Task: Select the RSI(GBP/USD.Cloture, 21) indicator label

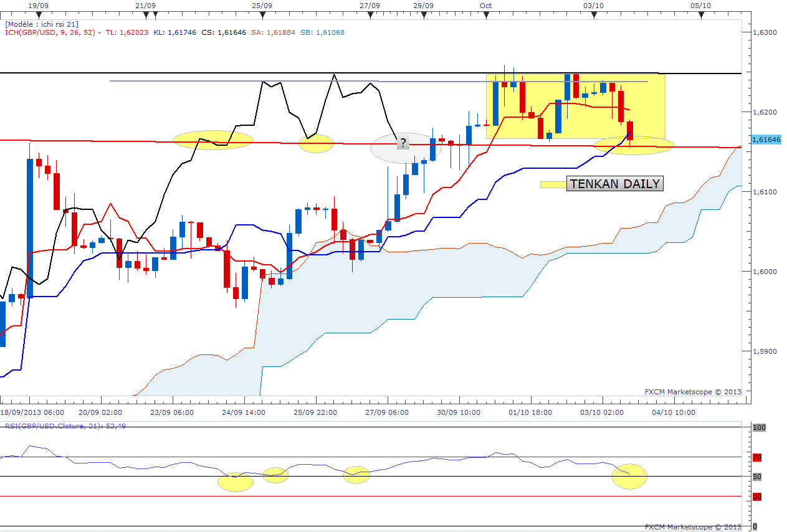Action: (x=65, y=426)
